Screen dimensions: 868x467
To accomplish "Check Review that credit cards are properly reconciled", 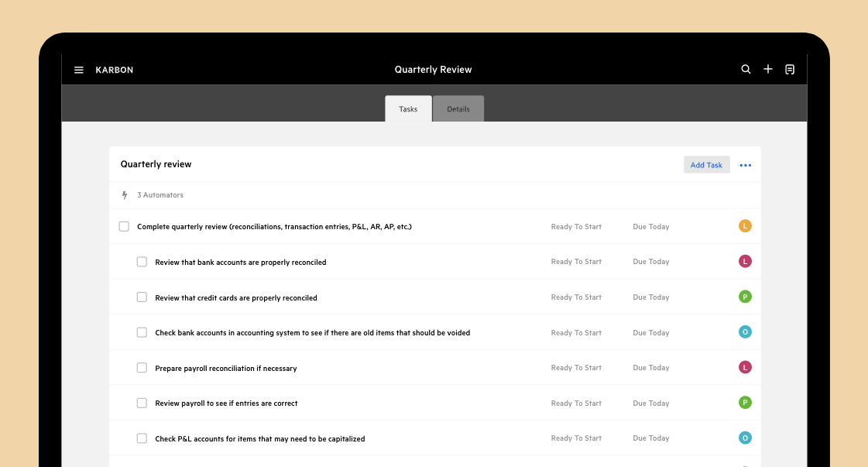I will [142, 297].
